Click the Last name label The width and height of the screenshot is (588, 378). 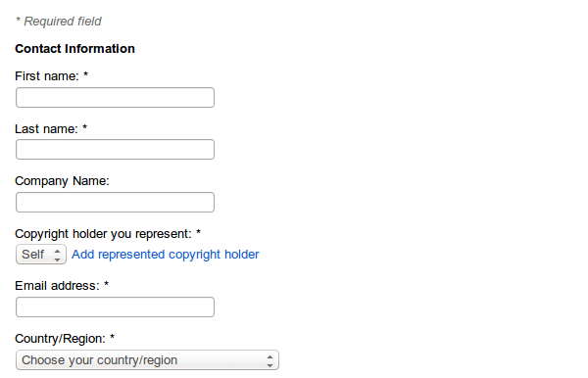click(46, 129)
